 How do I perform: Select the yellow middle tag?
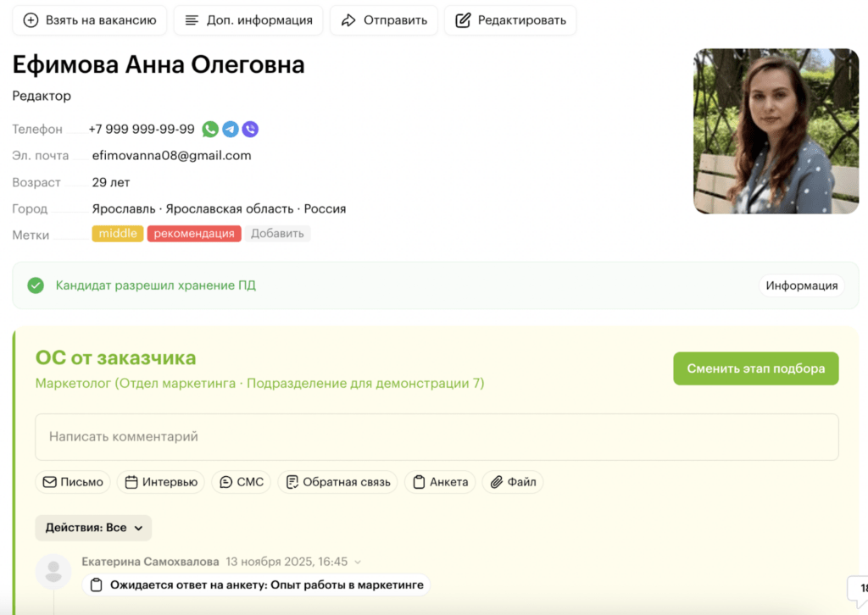coord(118,234)
